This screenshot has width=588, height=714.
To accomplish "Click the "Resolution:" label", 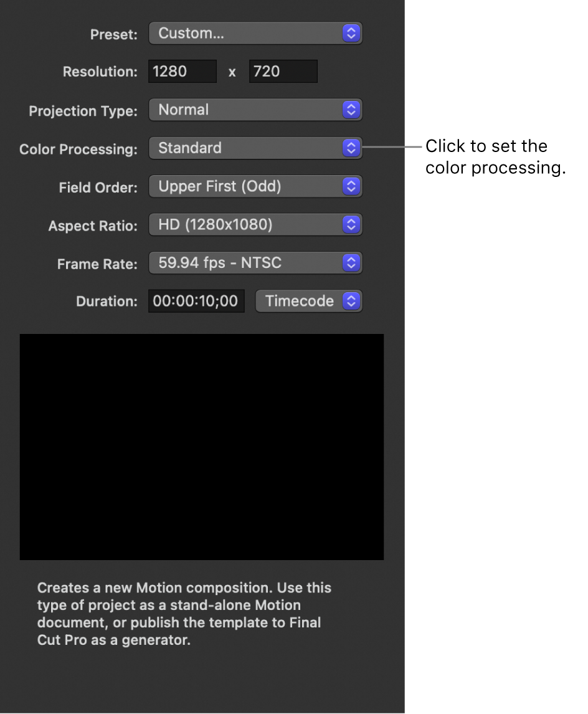I will 100,72.
